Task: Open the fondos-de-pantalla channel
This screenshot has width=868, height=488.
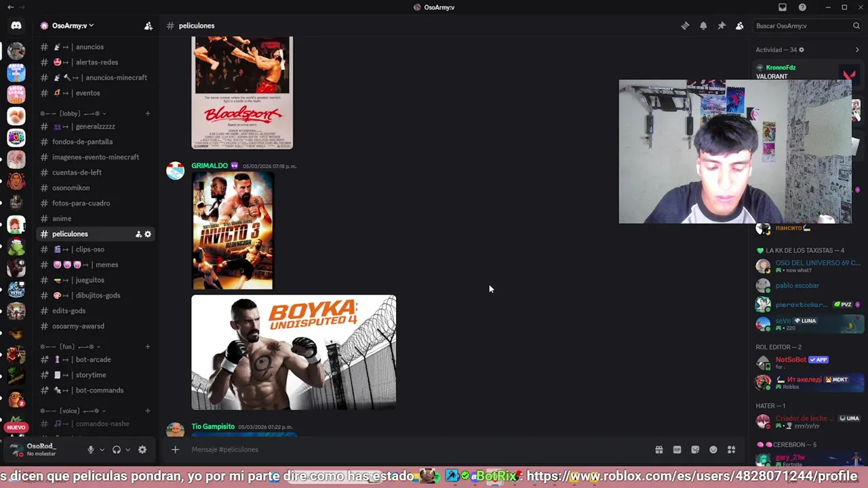Action: pyautogui.click(x=96, y=142)
